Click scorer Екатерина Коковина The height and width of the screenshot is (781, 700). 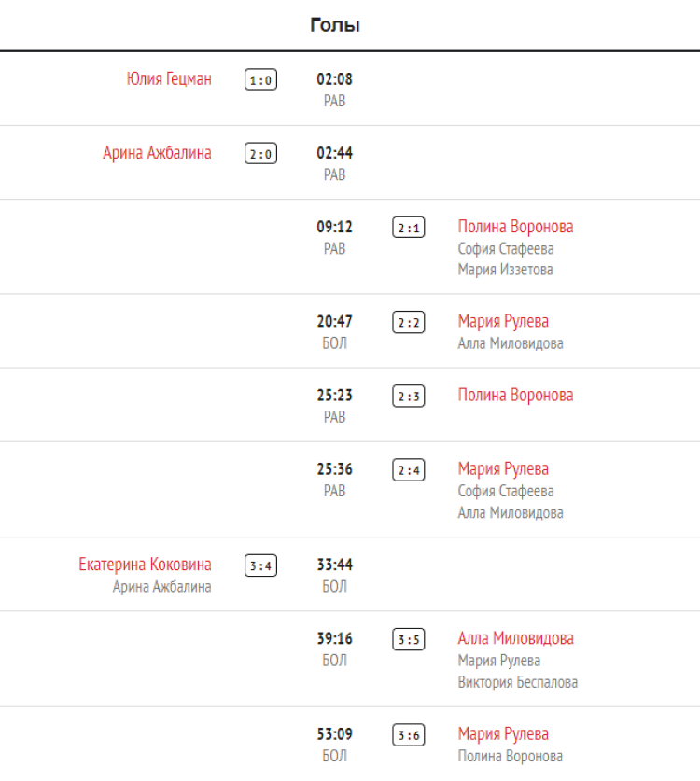(145, 565)
